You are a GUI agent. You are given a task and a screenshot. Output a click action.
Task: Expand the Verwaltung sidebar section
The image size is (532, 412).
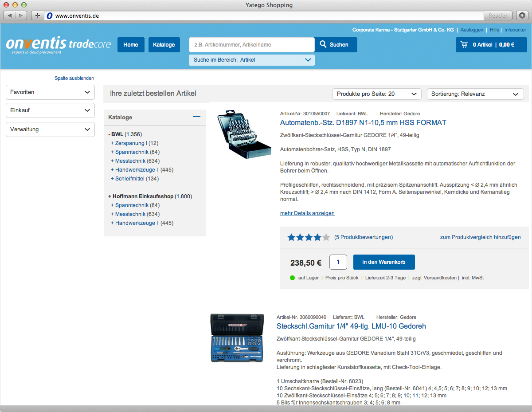coord(50,129)
